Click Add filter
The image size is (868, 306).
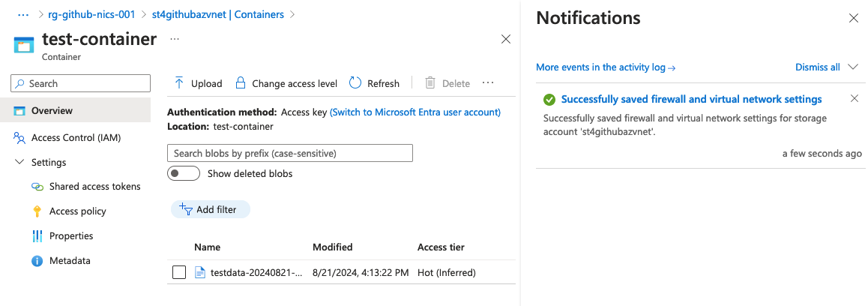pos(211,209)
